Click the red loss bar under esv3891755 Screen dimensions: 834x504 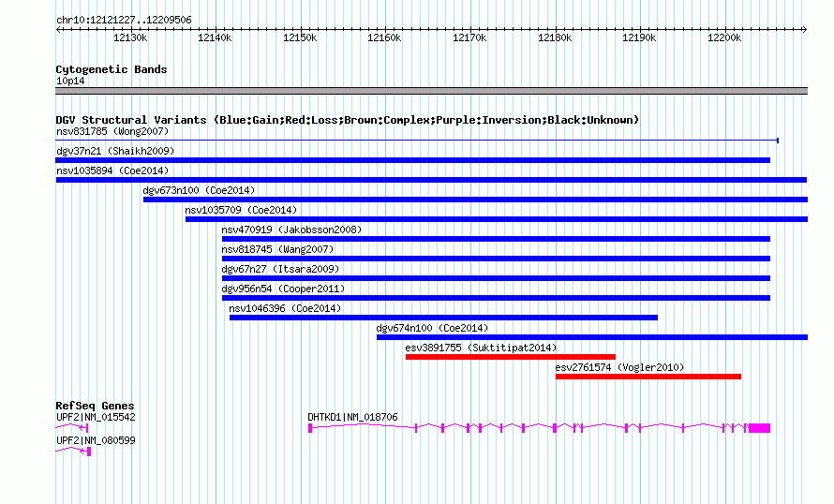point(511,357)
